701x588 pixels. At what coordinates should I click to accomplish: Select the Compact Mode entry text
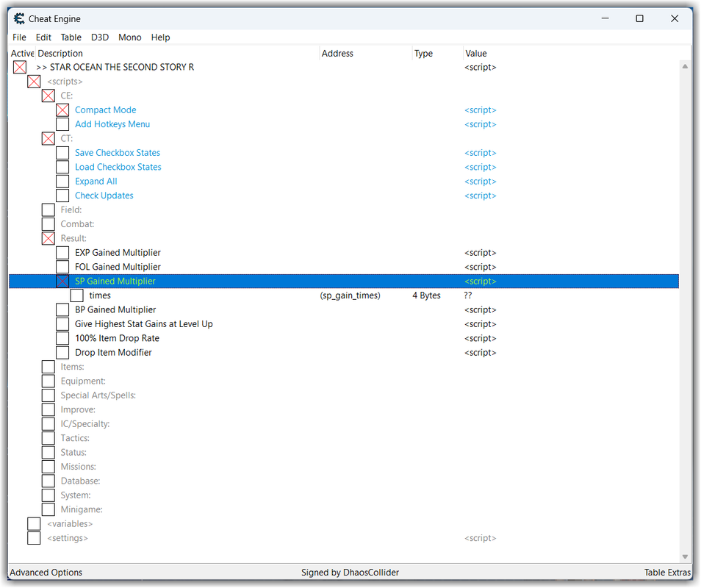pyautogui.click(x=106, y=110)
